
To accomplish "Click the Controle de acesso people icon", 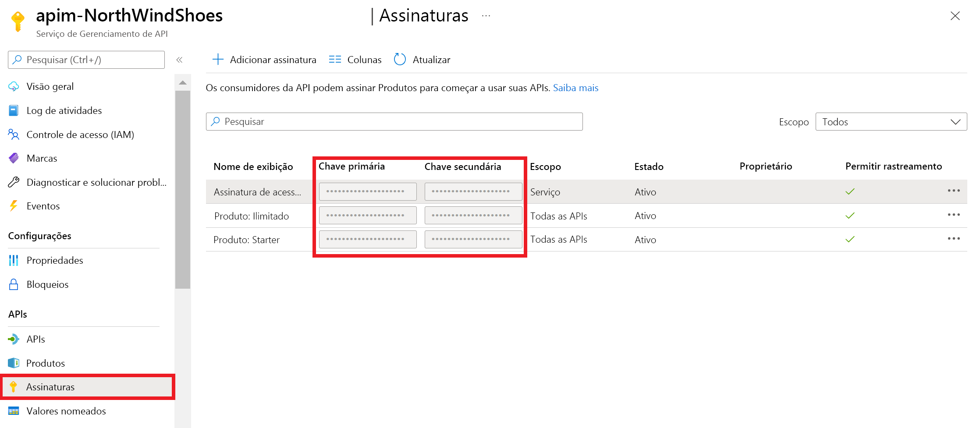I will (14, 134).
